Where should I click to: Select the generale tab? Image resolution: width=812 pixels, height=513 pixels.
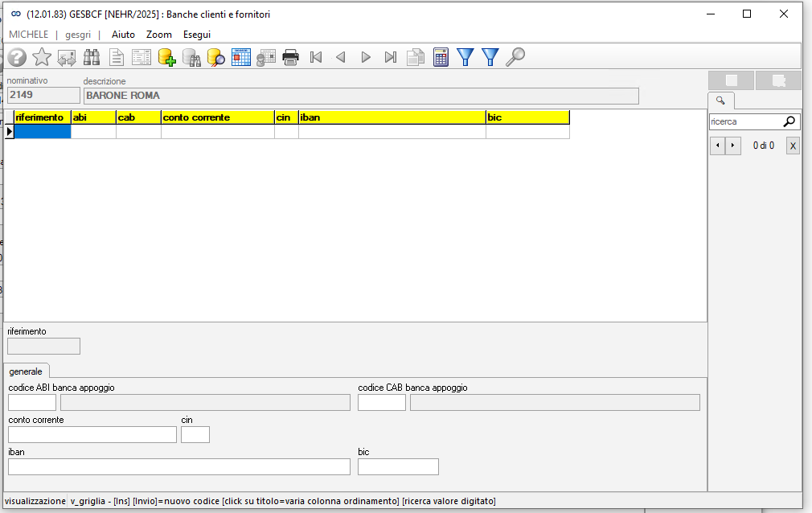[26, 371]
